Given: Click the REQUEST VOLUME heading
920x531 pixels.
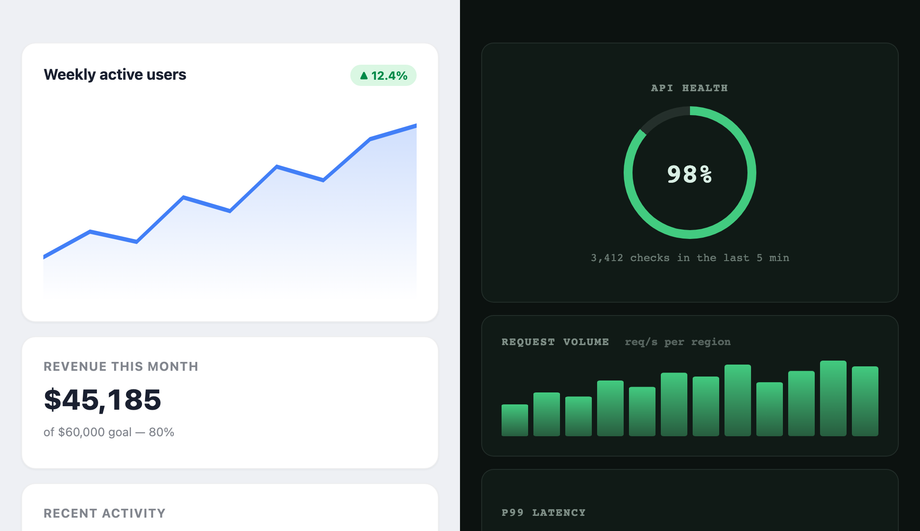Looking at the screenshot, I should [555, 341].
